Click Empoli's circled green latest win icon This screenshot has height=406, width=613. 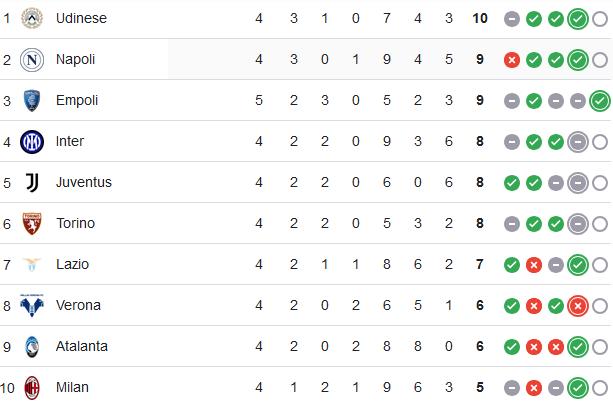600,101
